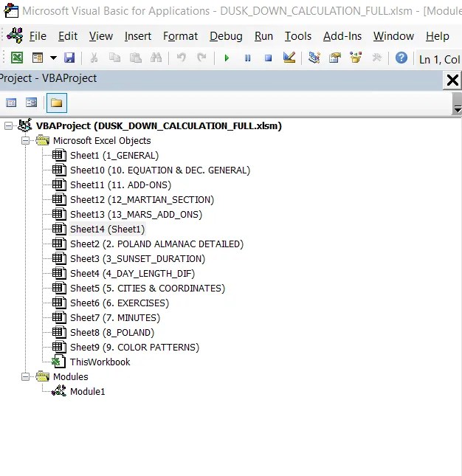Viewport: 462px width, 476px height.
Task: Select the Modules folder label
Action: [70, 376]
